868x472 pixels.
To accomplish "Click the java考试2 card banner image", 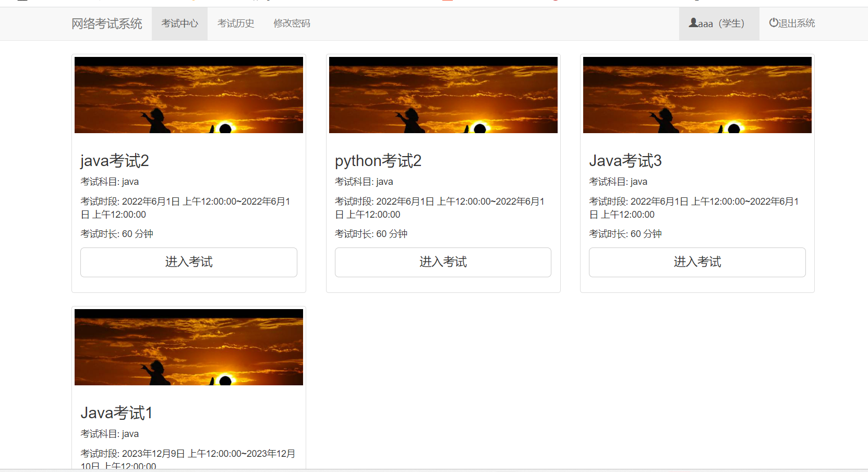I will [189, 95].
